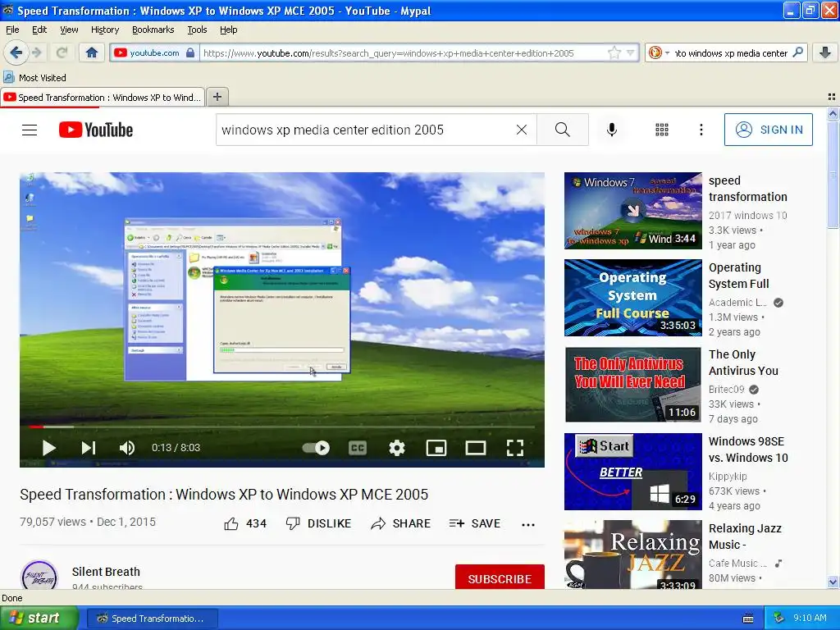Click the page scrollbar down arrow
This screenshot has height=630, width=840.
(x=833, y=582)
